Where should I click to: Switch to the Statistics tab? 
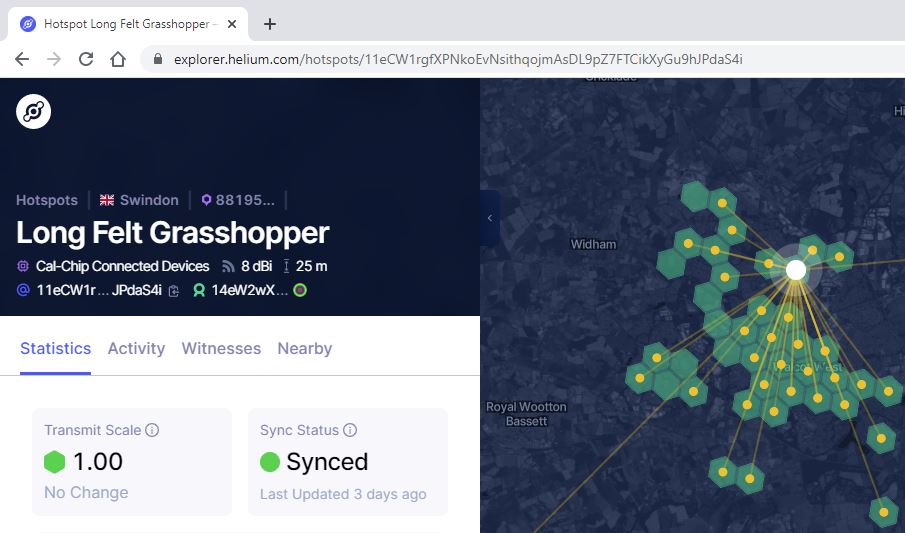(x=55, y=348)
